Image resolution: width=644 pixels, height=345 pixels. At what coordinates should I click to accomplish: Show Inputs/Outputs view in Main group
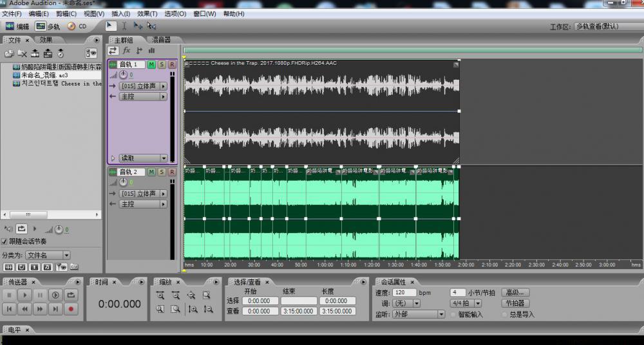tap(113, 50)
